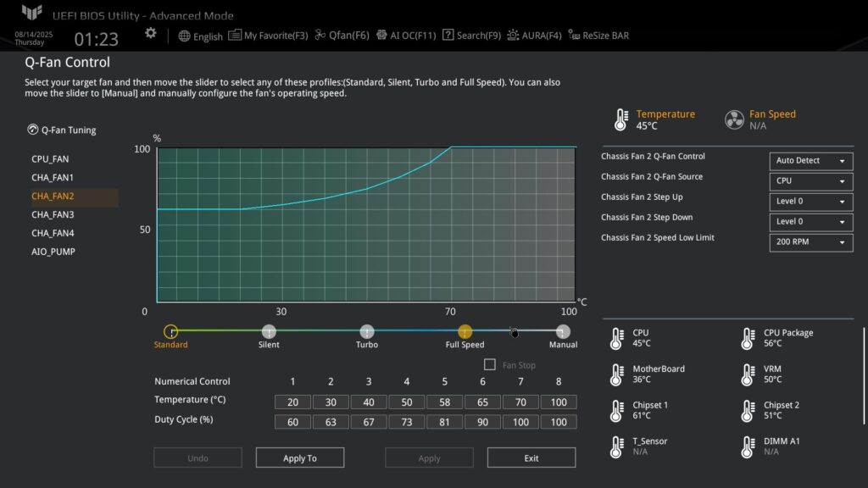
Task: Click the Qfan(F6) fan icon
Action: [x=320, y=35]
